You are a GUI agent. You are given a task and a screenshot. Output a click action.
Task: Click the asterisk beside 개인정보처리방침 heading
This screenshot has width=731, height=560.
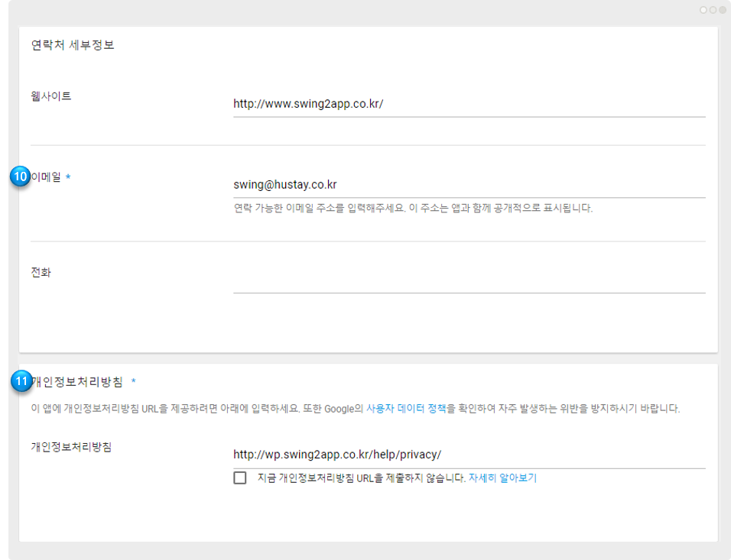pos(133,381)
